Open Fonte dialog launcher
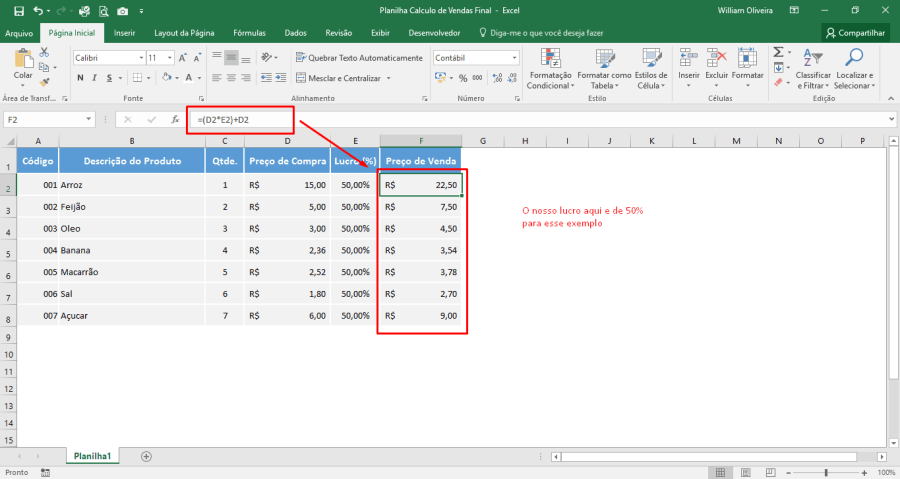900x479 pixels. pyautogui.click(x=201, y=99)
